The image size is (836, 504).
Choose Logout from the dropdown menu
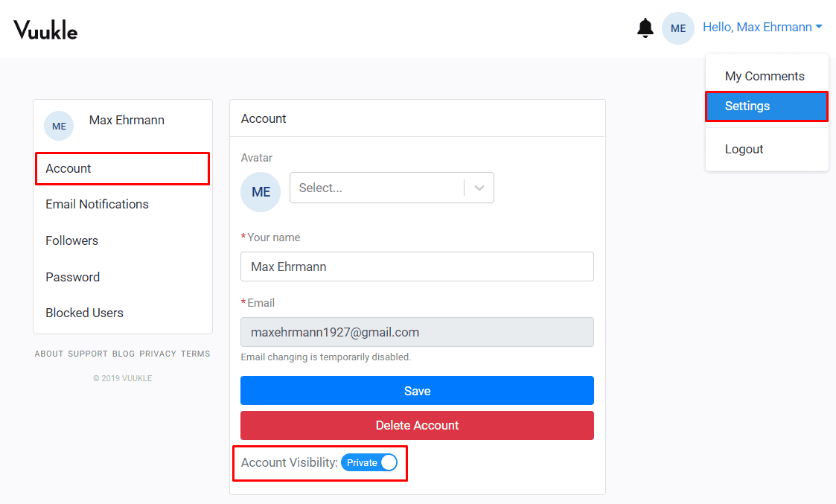744,149
